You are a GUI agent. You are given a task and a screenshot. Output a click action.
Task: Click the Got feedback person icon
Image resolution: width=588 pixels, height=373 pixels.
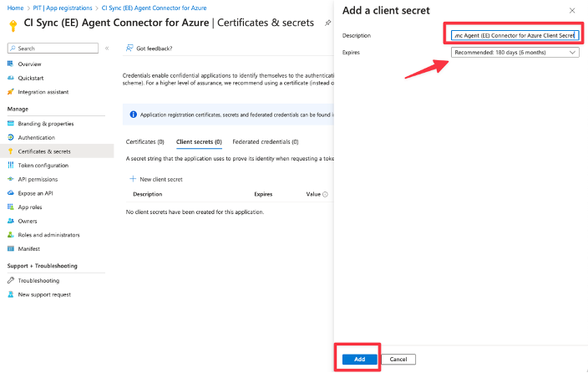click(129, 48)
